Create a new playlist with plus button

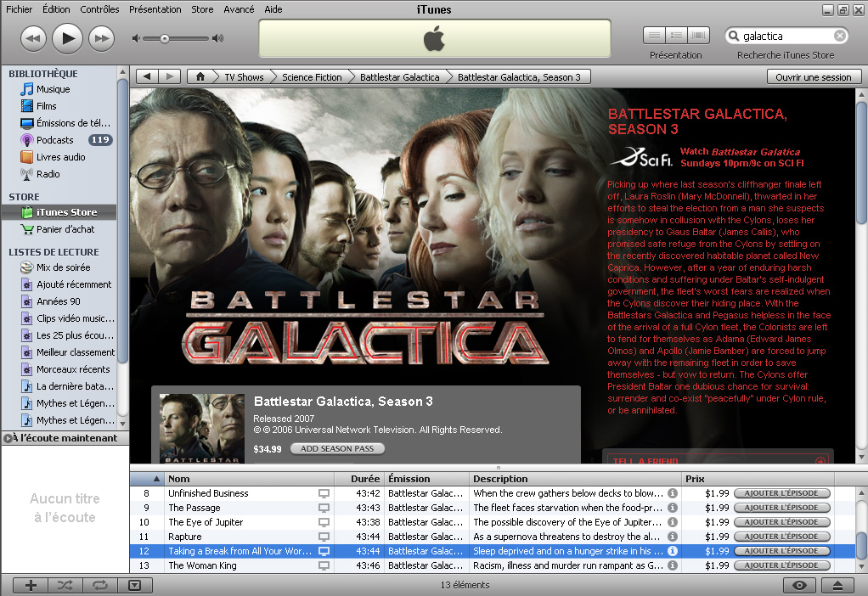point(31,585)
